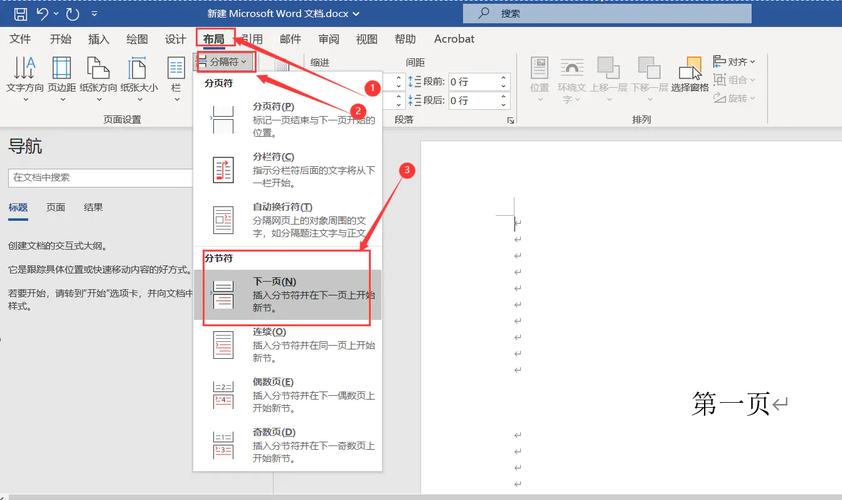Image resolution: width=842 pixels, height=500 pixels.
Task: Choose 自动换行符(T) text wrapping break
Action: pyautogui.click(x=287, y=219)
